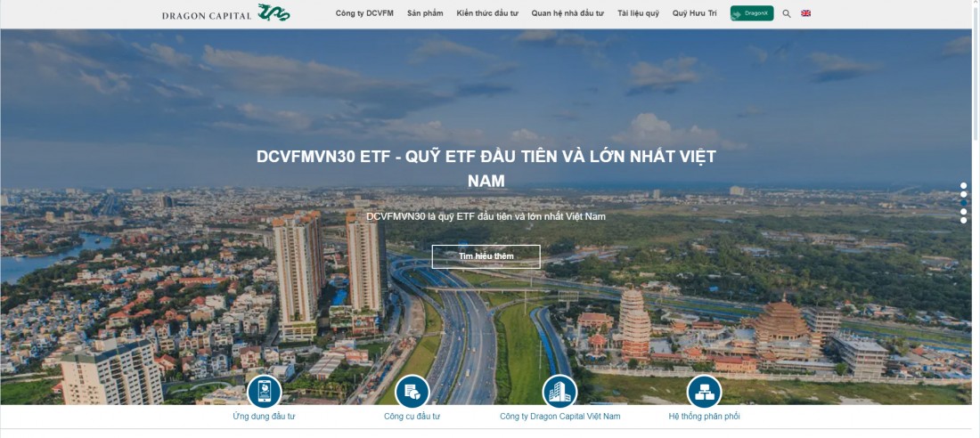Click the Ứng dụng đầu tư phone icon
This screenshot has width=980, height=438.
265,392
